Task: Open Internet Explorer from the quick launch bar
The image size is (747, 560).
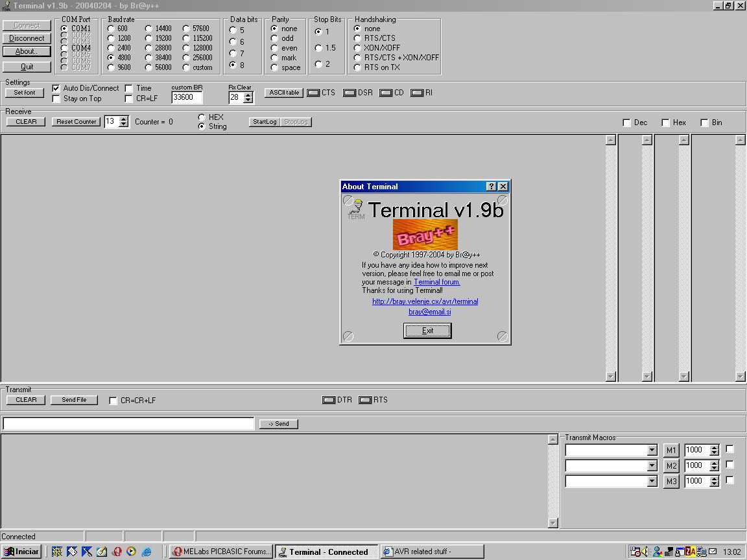Action: coord(147,552)
